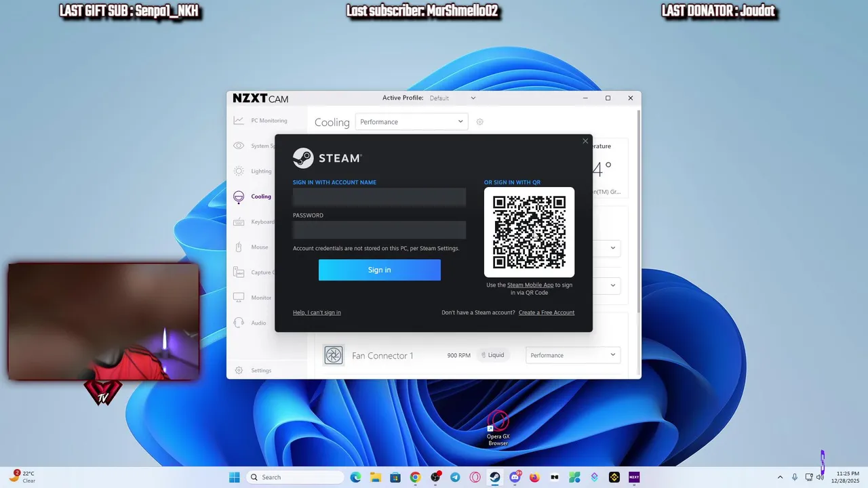Open OBS Studio from taskbar
The image size is (868, 488).
[435, 477]
